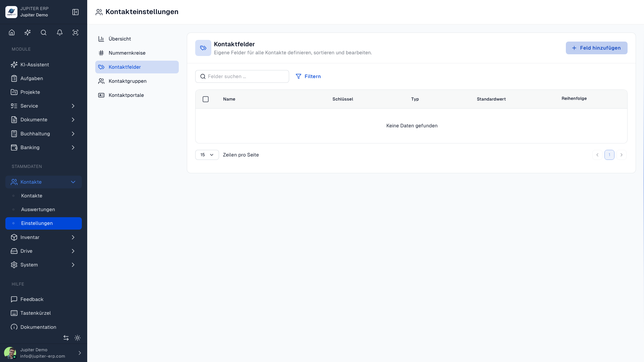Expand the System menu
The image size is (644, 362).
tap(44, 265)
